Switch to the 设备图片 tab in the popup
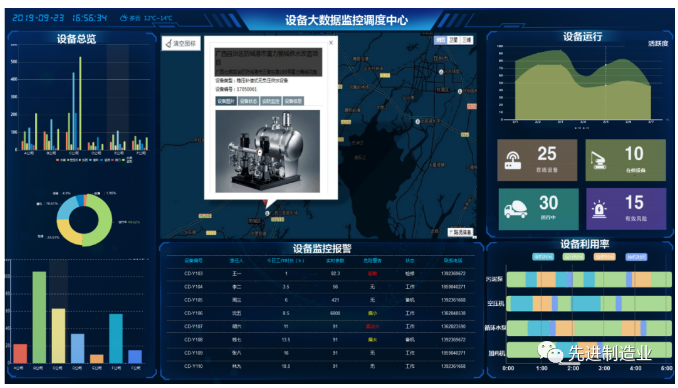This screenshot has width=678, height=388. (x=226, y=101)
